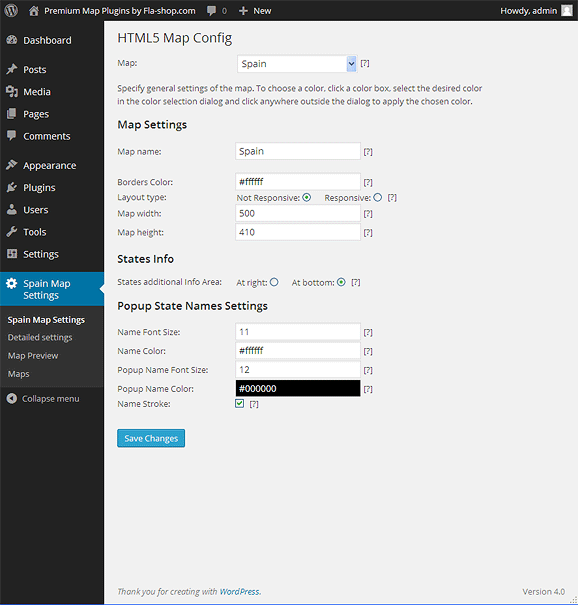Image resolution: width=578 pixels, height=605 pixels.
Task: Click the WordPress logo icon
Action: point(11,10)
